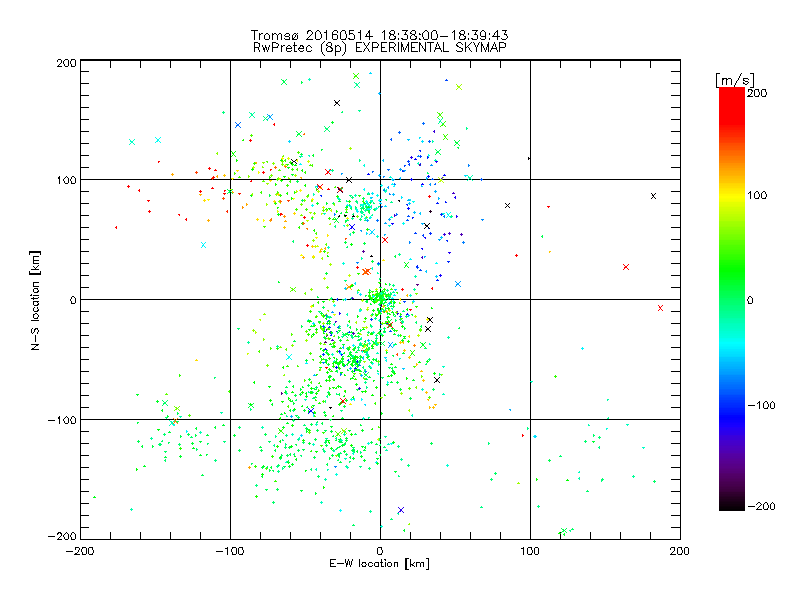
Task: Select the x-axis tick label '-100'
Action: [x=230, y=551]
